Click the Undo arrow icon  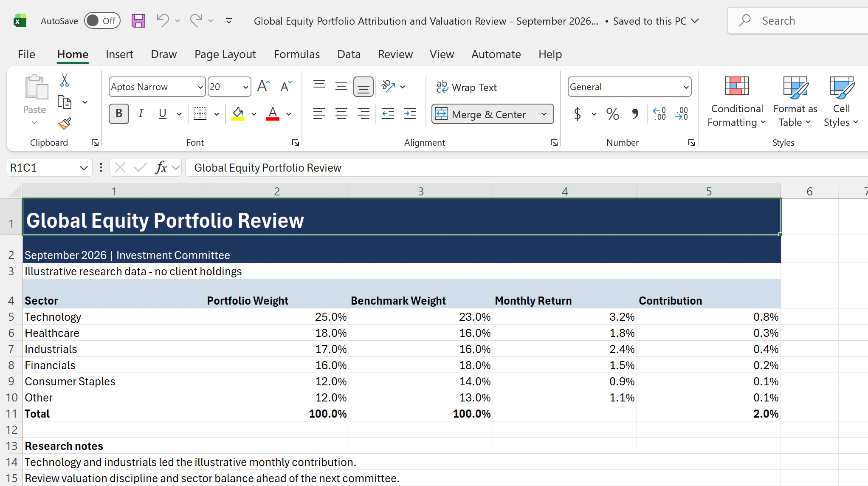pyautogui.click(x=163, y=20)
